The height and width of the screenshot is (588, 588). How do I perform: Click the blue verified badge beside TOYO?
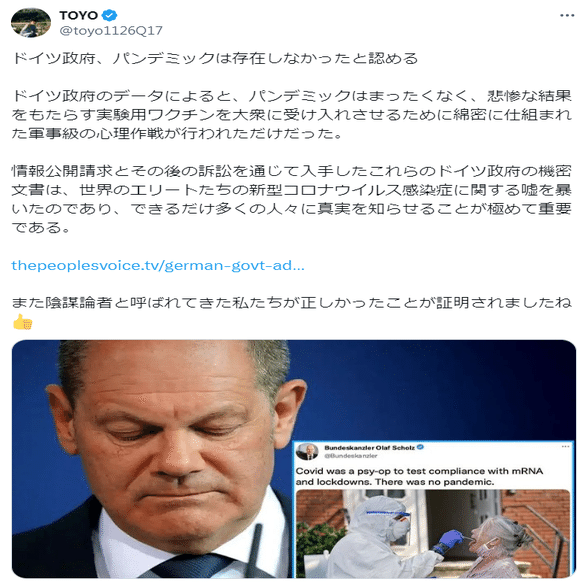[110, 15]
